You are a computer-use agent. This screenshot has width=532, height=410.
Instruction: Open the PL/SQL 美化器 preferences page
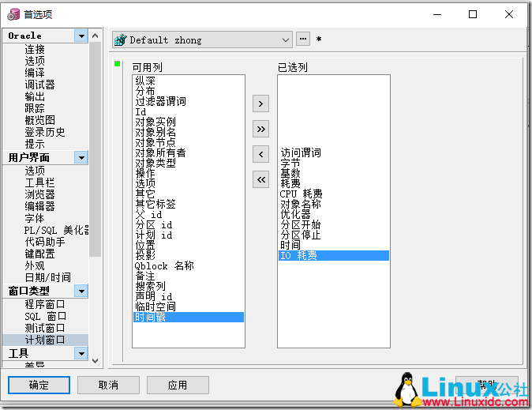tap(56, 230)
